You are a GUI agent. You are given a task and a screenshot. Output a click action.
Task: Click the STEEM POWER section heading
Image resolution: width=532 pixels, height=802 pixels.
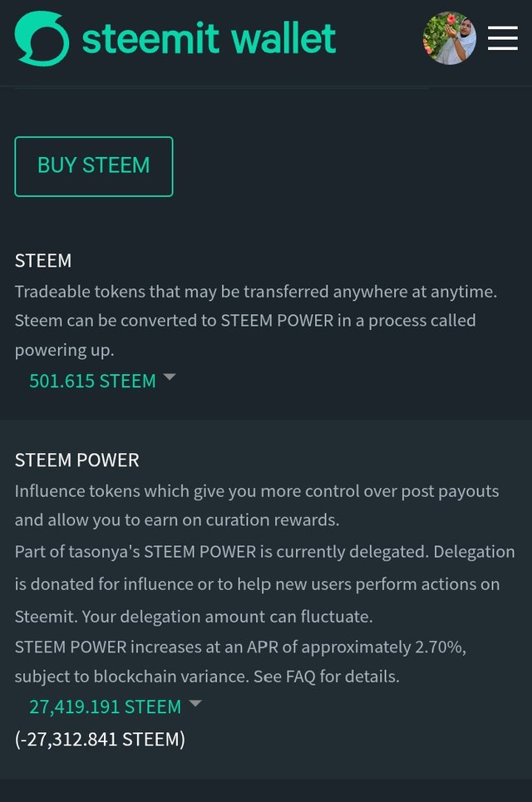77,460
